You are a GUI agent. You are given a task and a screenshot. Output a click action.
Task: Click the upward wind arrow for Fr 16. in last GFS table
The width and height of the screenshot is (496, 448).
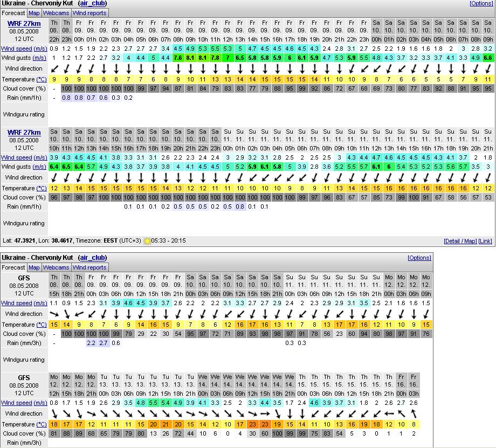(x=414, y=413)
